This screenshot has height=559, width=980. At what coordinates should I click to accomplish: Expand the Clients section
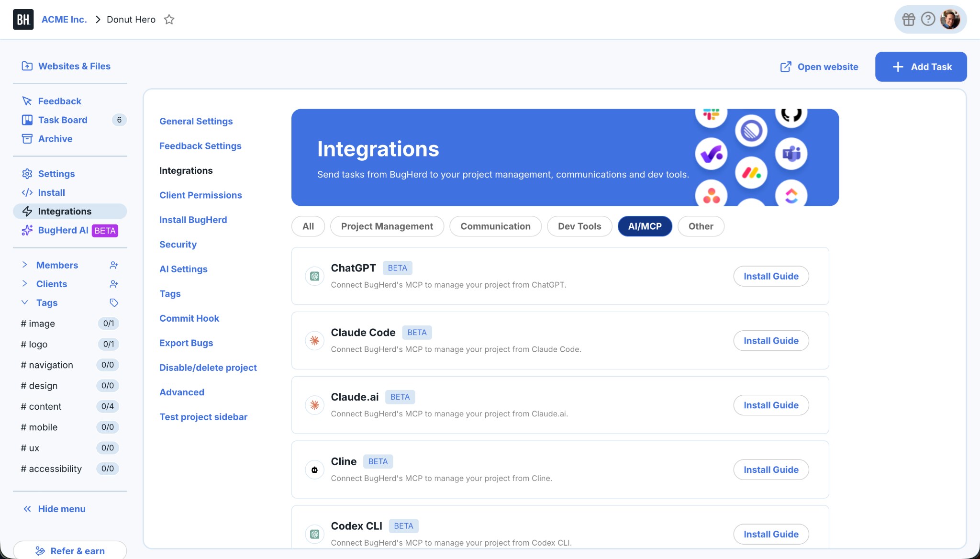tap(25, 283)
